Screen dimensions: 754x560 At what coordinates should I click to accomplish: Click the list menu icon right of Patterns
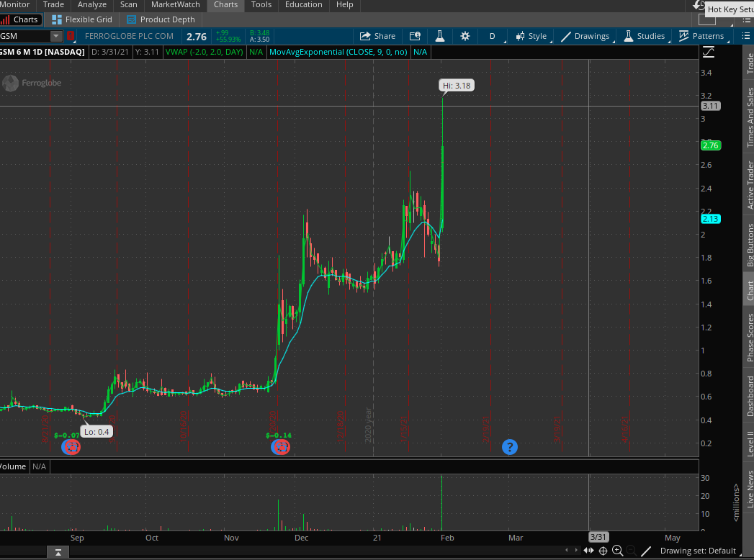[746, 36]
